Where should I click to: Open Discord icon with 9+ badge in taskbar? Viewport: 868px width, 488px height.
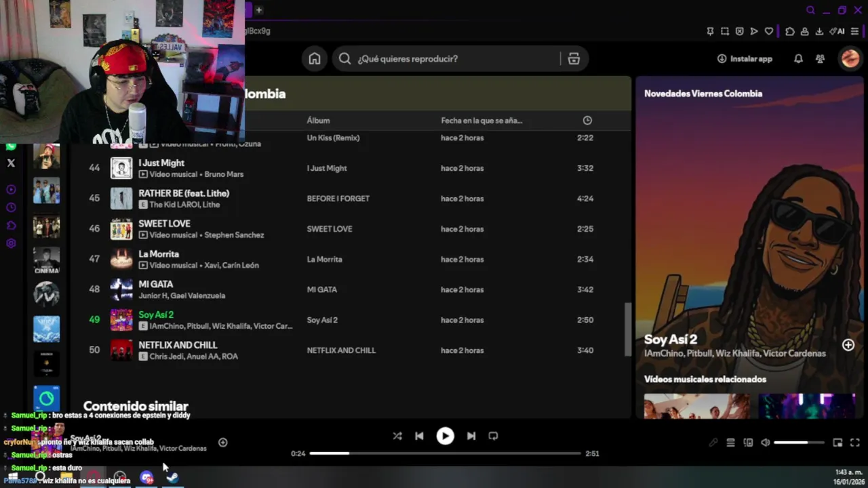click(146, 478)
